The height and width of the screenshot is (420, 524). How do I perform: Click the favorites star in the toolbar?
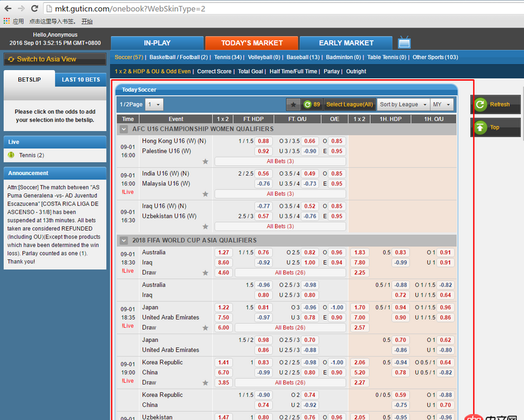(x=293, y=105)
